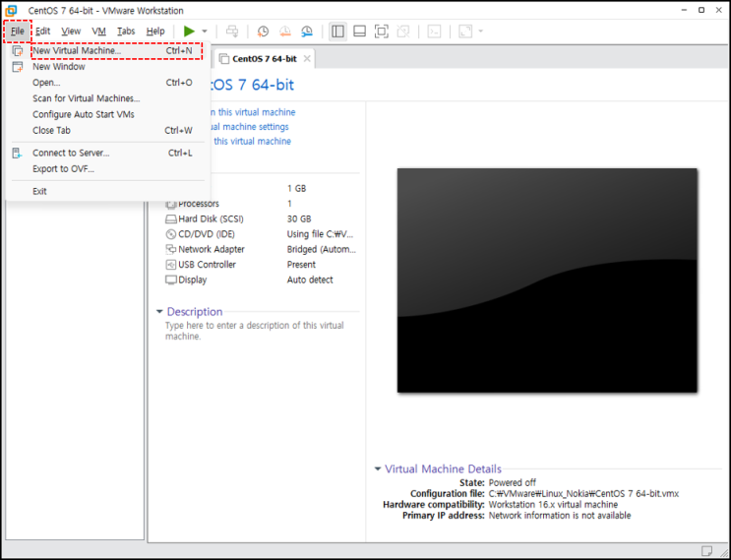
Task: Click Hardware compatibility Workstation 16.x text
Action: point(553,505)
